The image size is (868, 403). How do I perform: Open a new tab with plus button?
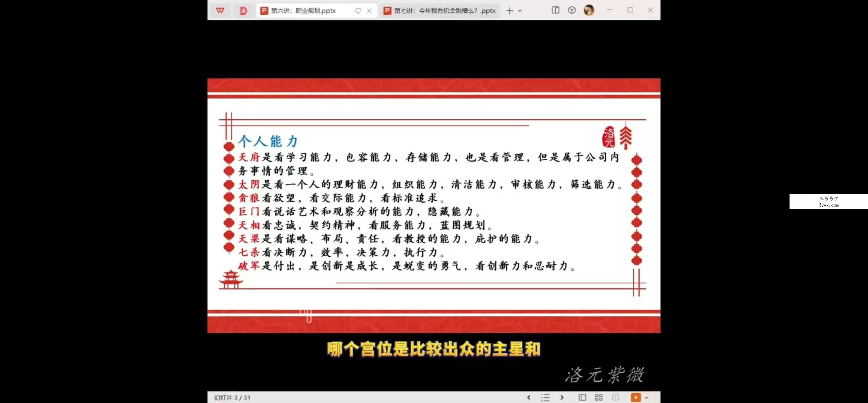coord(509,11)
